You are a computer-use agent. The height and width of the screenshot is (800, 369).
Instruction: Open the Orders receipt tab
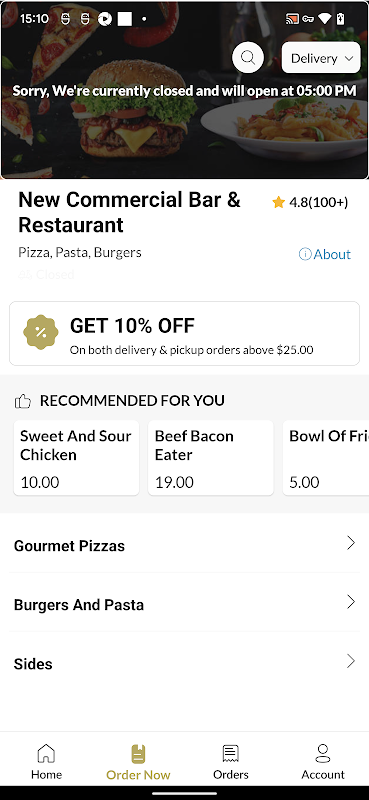pos(231,762)
